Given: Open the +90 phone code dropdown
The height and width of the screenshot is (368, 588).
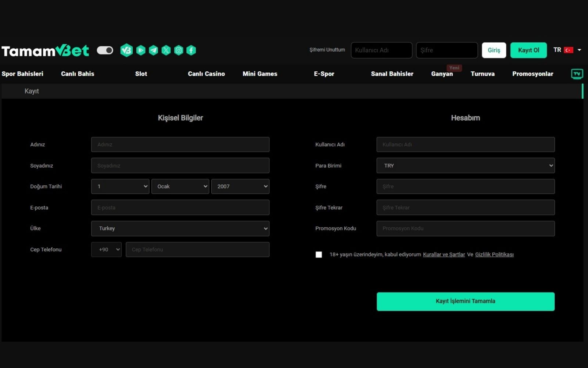Looking at the screenshot, I should pos(106,249).
